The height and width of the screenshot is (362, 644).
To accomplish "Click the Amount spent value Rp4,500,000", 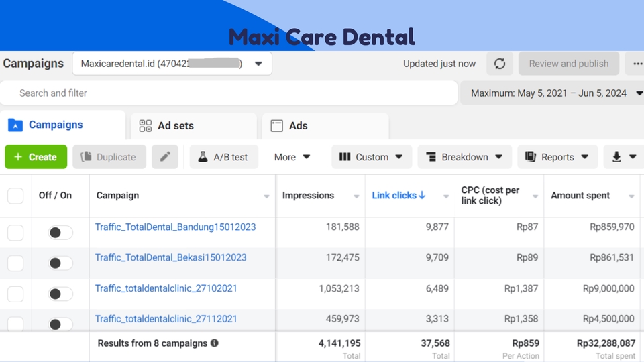I will tap(608, 319).
